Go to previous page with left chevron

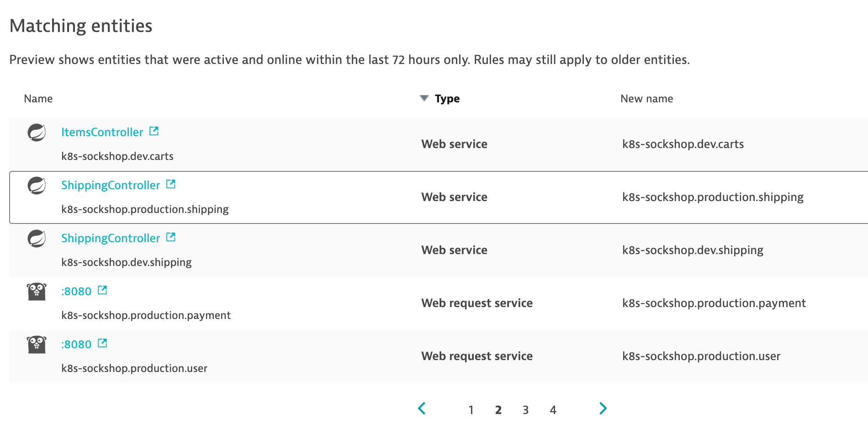point(422,409)
